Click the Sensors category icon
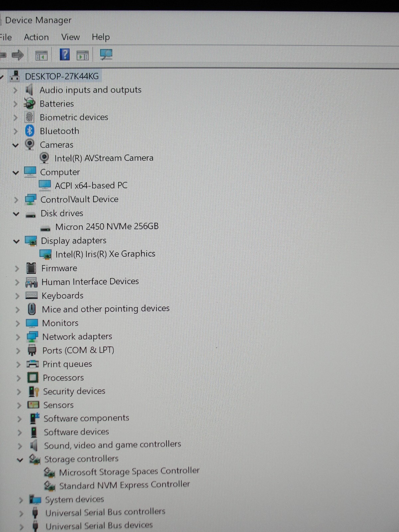Image resolution: width=399 pixels, height=532 pixels. pyautogui.click(x=33, y=405)
